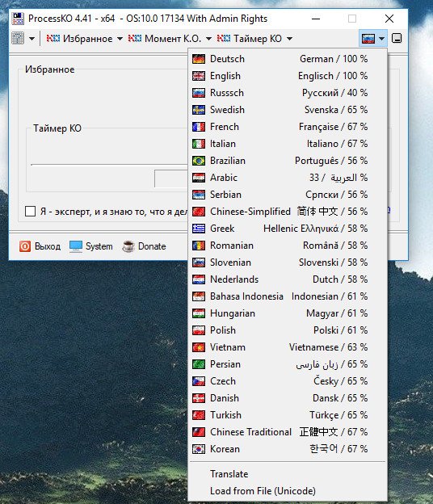Viewport: 433px width, 504px height.
Task: Check the 'Я - эксперт' checkbox
Action: [30, 212]
